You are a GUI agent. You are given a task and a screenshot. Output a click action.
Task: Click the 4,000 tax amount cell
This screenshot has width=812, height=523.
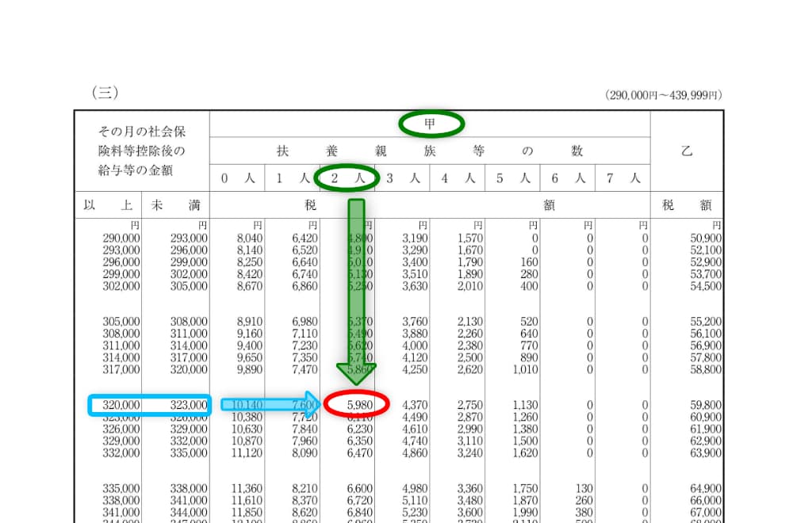tap(415, 345)
